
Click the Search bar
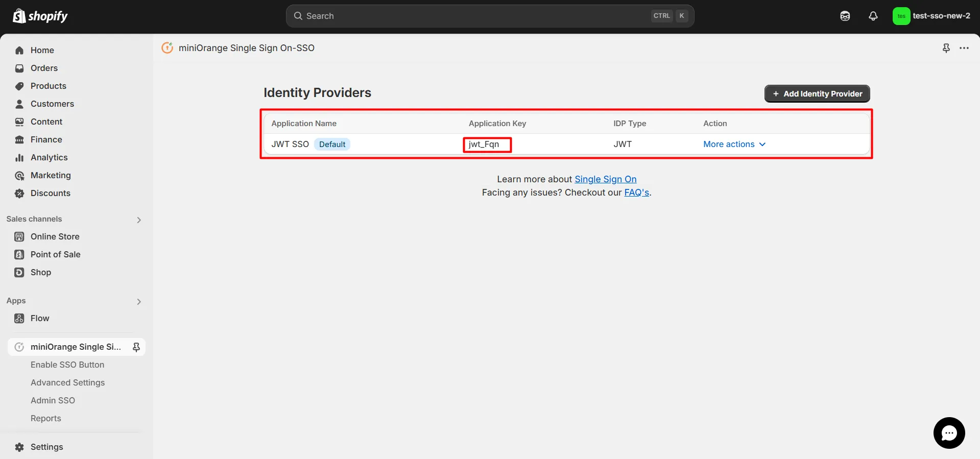tap(490, 16)
